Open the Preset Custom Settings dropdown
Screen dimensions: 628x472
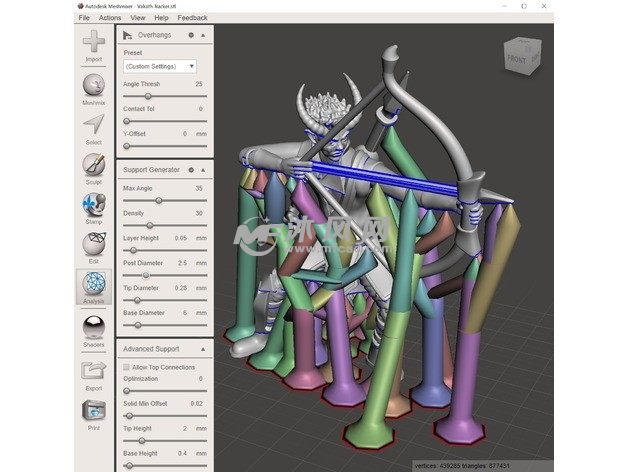point(159,66)
